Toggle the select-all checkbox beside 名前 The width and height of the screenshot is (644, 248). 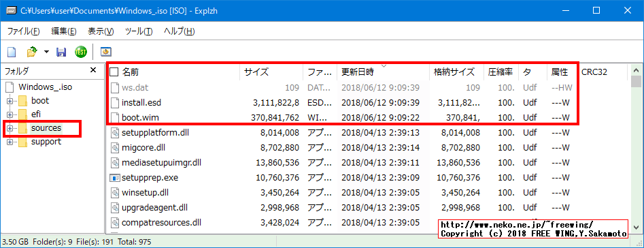click(x=114, y=72)
